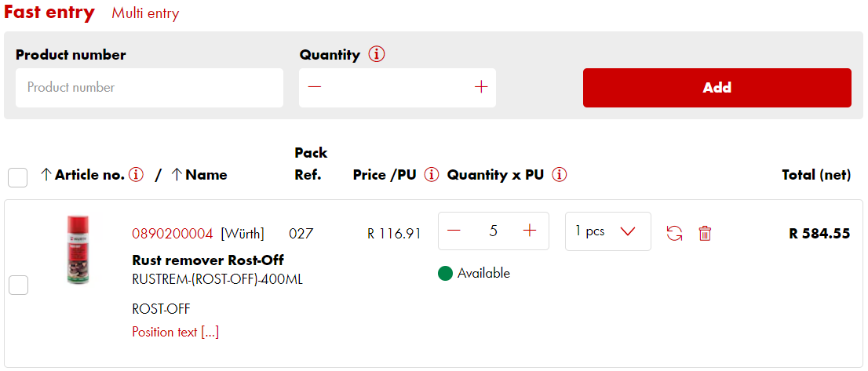Tick the select-all checkbox in table header

click(17, 178)
